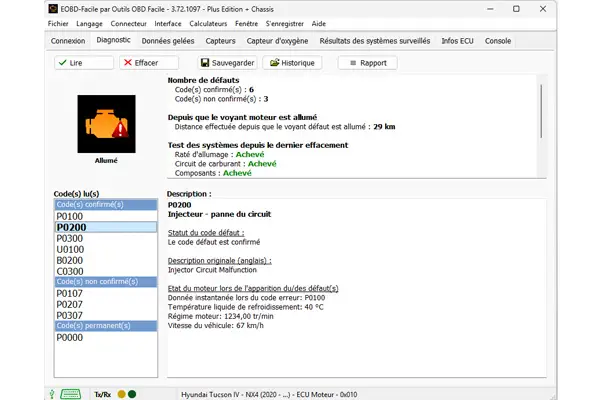Switch to the Console tab
The image size is (602, 400).
498,41
